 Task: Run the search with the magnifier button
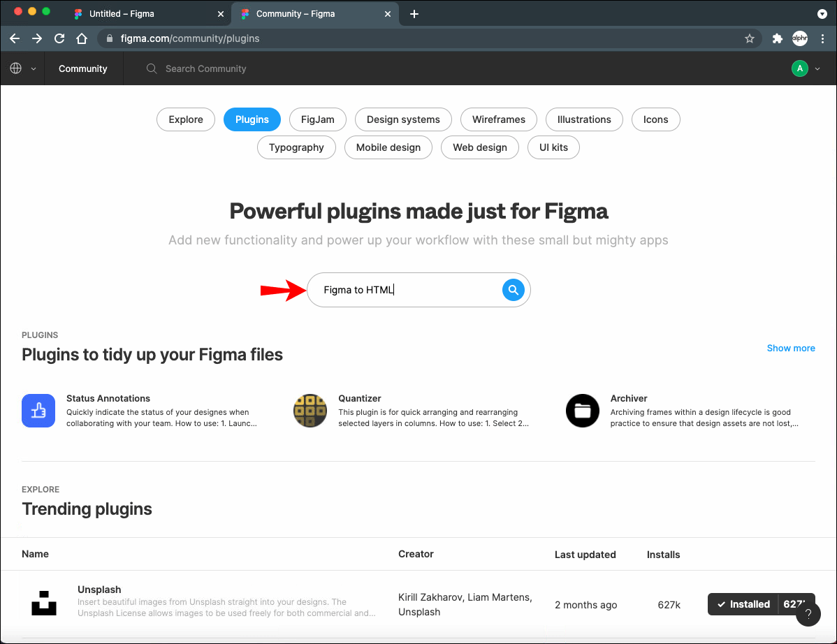pos(513,289)
